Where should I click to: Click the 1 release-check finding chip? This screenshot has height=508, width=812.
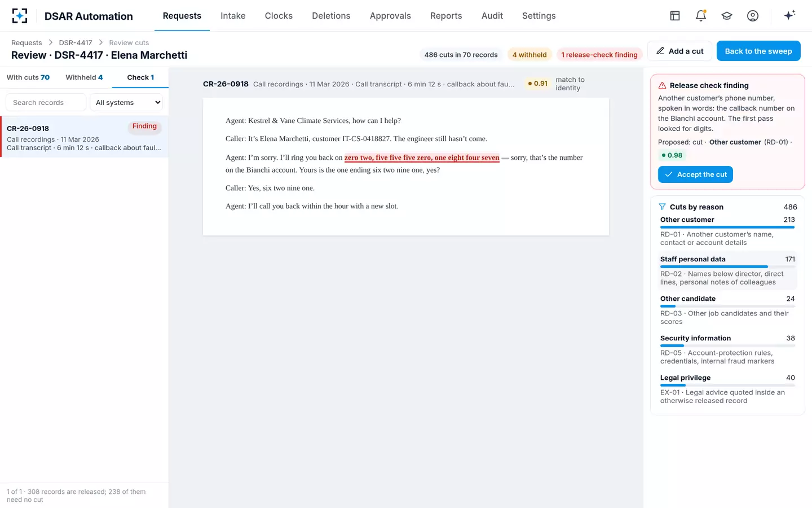[x=599, y=55]
